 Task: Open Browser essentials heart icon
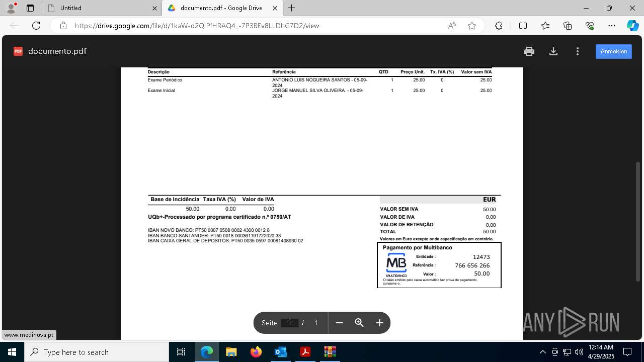[x=590, y=26]
